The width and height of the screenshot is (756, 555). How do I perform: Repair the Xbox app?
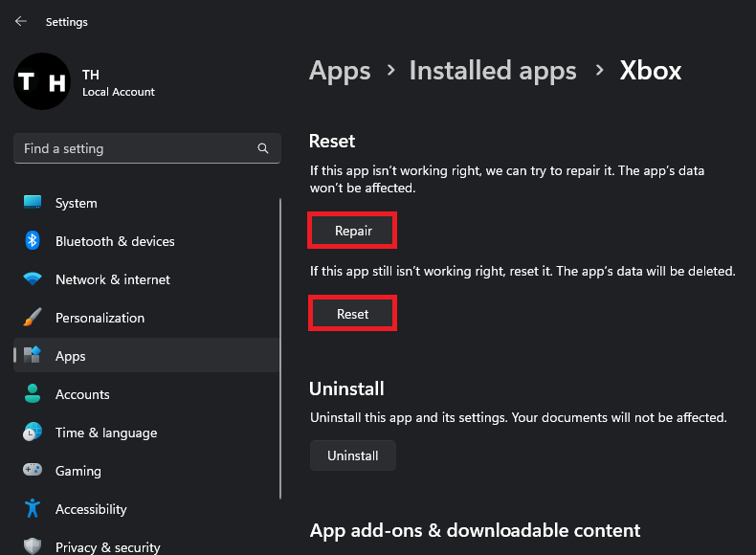tap(352, 231)
